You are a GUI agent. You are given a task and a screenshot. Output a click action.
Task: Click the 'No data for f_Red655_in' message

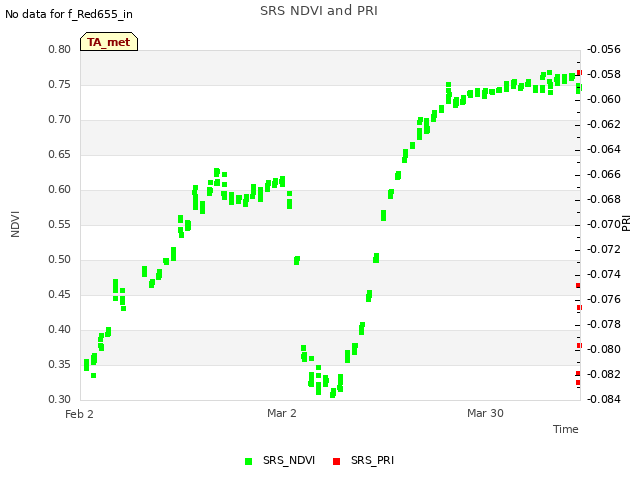tap(69, 14)
